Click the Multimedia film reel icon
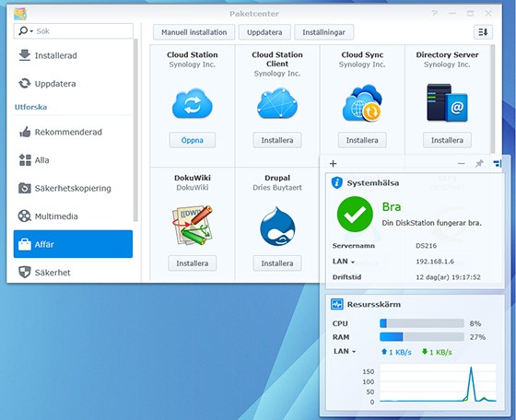The height and width of the screenshot is (420, 516). (24, 216)
